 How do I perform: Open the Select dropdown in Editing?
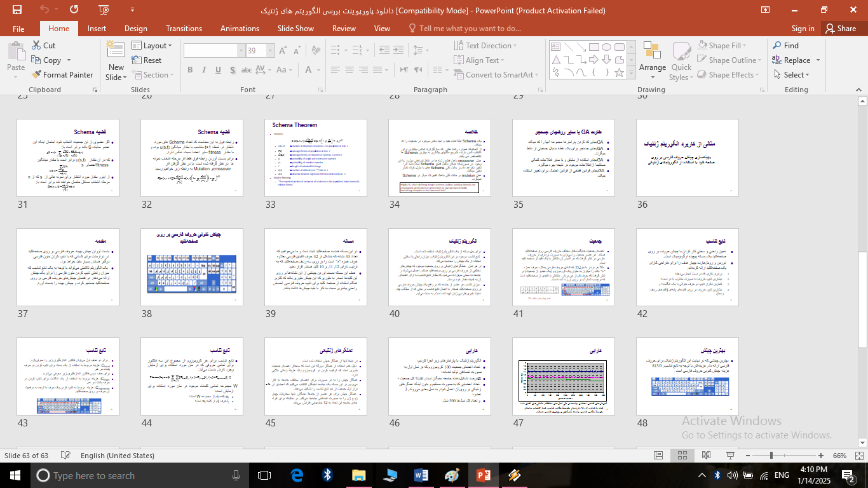(x=796, y=75)
